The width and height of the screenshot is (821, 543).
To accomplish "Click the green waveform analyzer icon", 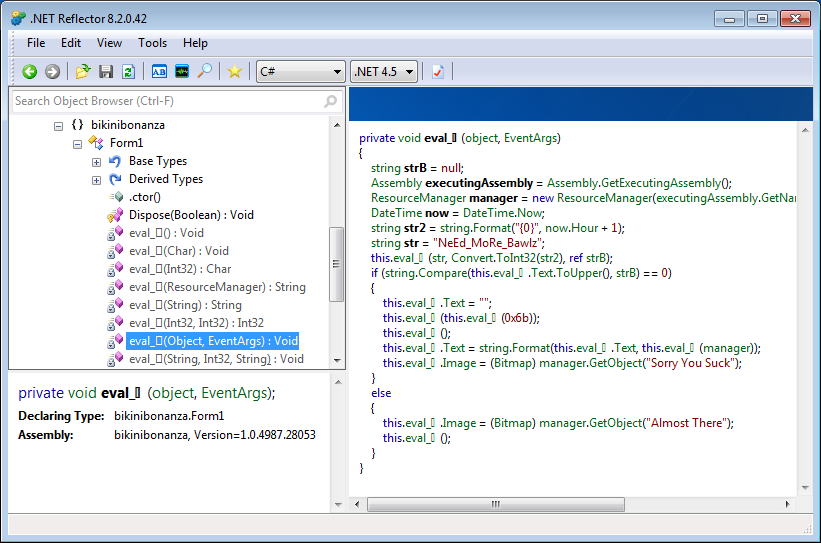I will pyautogui.click(x=182, y=71).
